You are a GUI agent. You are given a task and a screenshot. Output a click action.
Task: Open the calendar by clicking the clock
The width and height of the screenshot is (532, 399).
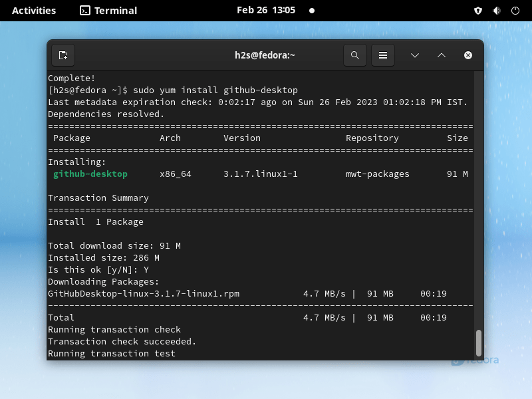[x=265, y=10]
